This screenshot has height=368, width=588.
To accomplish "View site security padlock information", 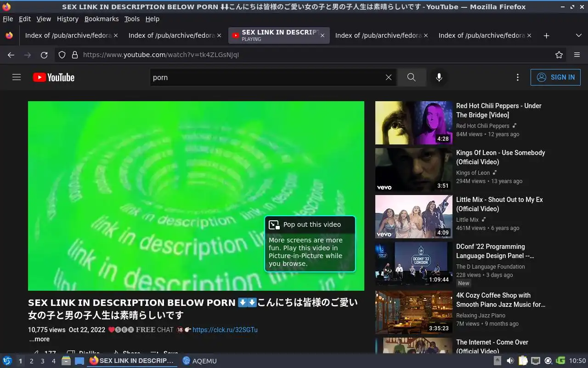I will (x=75, y=55).
